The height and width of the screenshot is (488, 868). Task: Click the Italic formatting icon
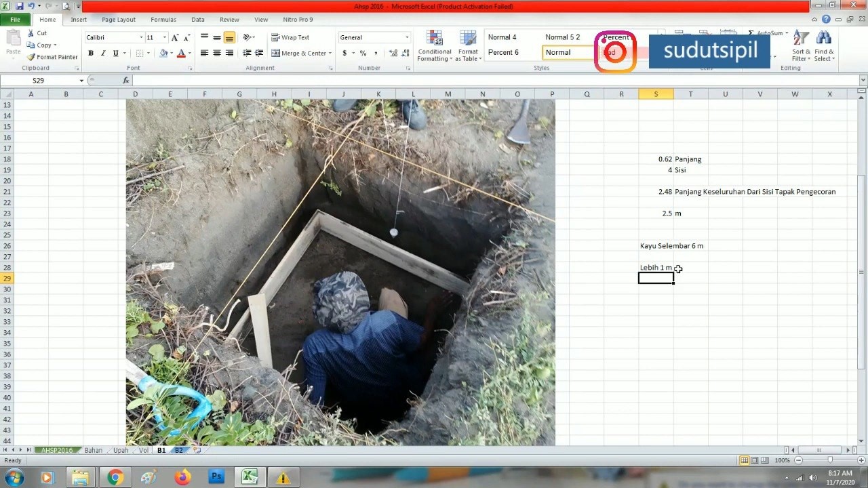103,53
